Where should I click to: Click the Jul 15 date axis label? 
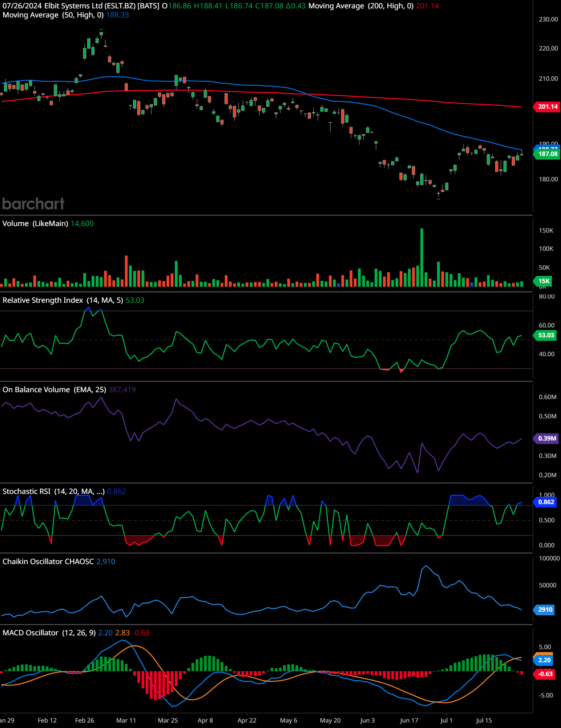484,720
